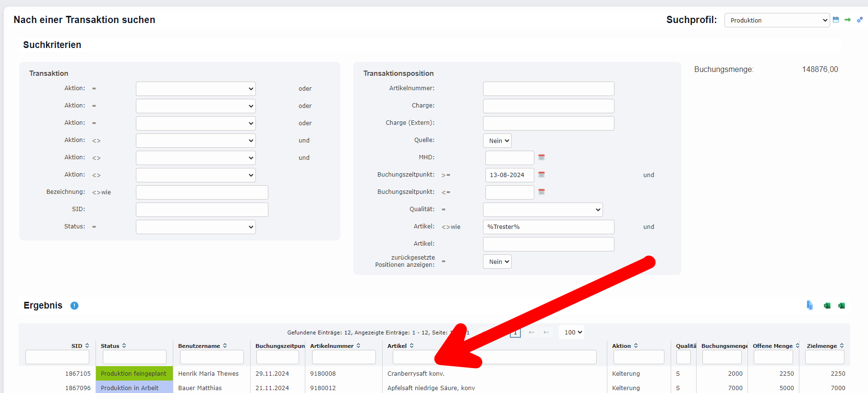The width and height of the screenshot is (868, 393).
Task: Click into the Bezeichnung text field
Action: pos(202,192)
